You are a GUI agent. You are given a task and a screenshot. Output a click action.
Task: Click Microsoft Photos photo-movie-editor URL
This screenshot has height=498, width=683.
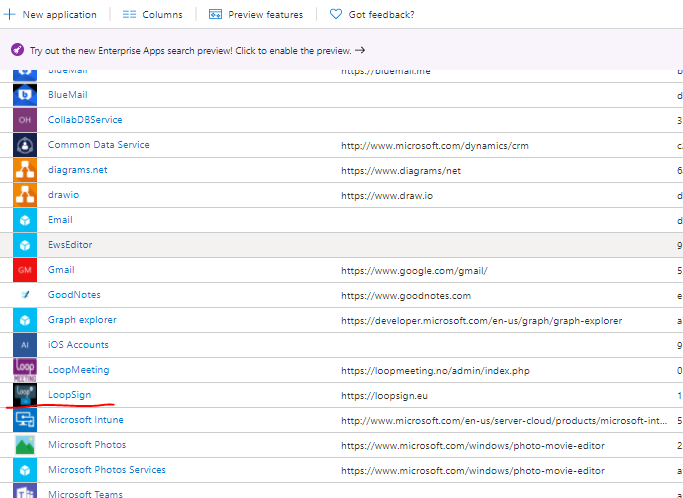click(473, 446)
